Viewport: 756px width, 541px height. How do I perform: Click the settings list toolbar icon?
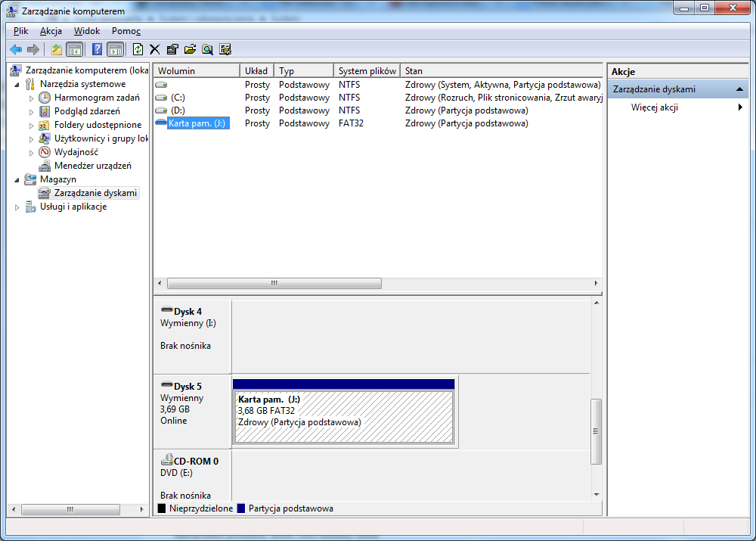[x=225, y=49]
